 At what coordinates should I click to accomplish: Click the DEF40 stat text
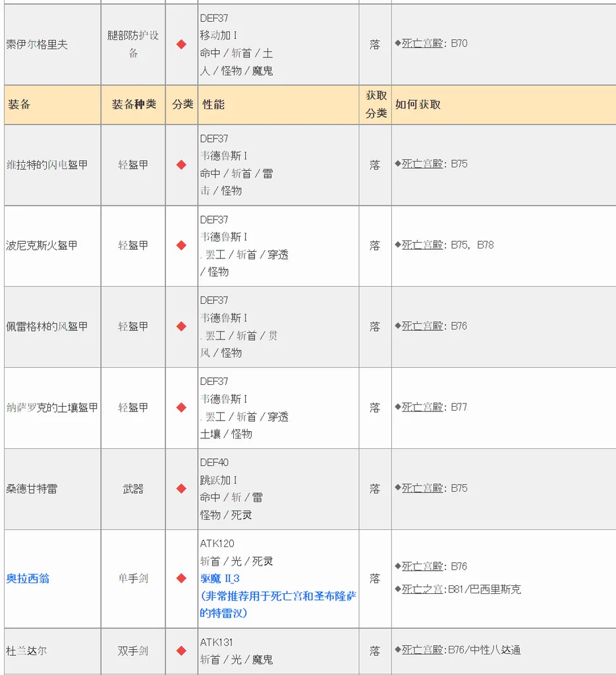point(214,463)
